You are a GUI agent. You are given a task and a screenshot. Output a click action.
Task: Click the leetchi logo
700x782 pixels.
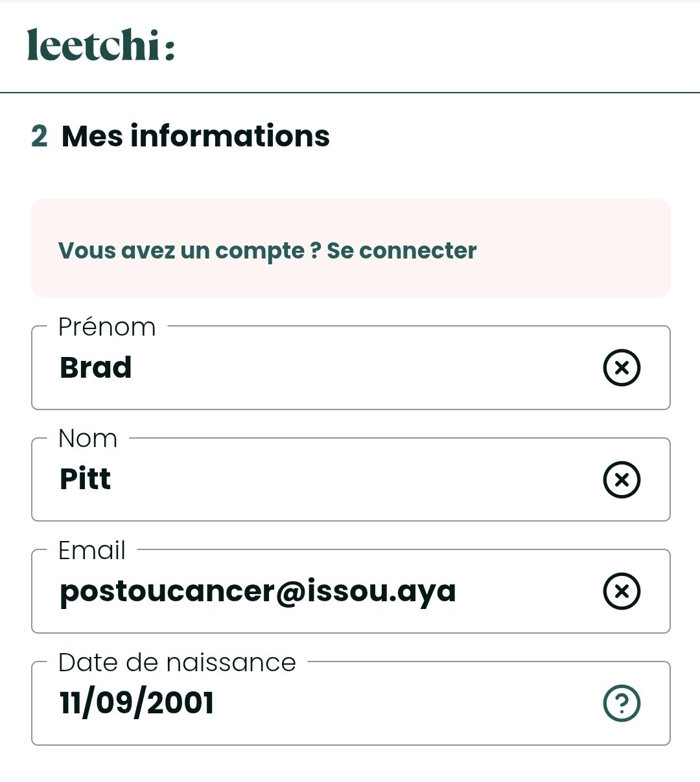coord(100,45)
